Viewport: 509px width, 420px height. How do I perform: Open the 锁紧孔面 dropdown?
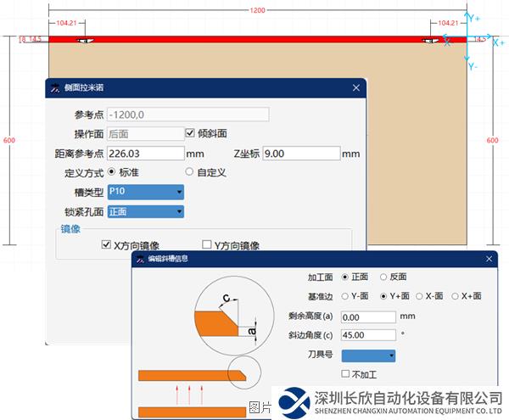[146, 211]
